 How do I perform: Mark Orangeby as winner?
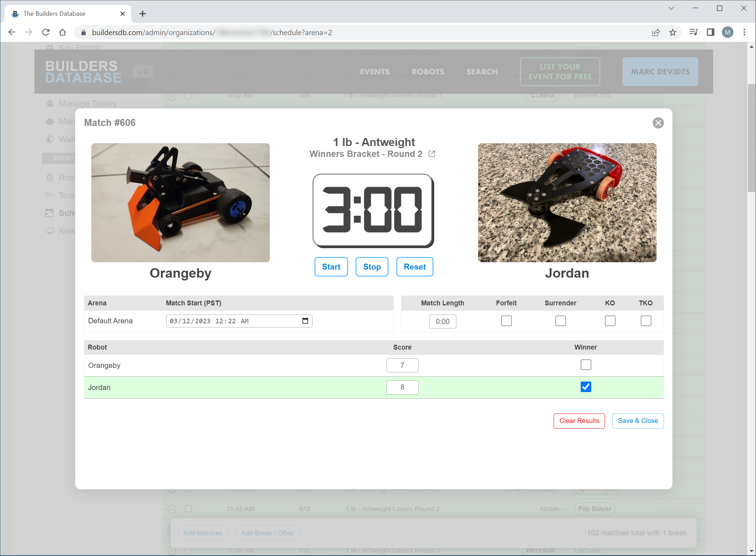(x=586, y=365)
